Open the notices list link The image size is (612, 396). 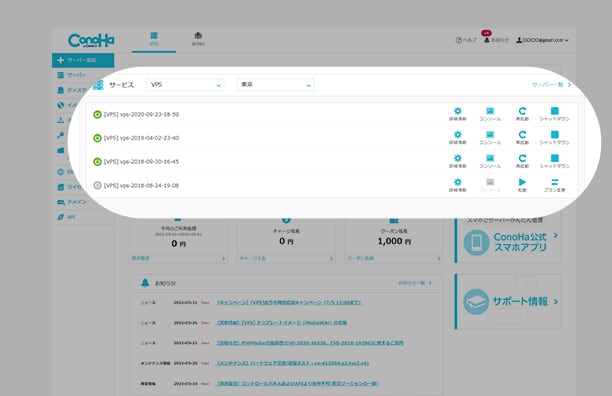415,283
